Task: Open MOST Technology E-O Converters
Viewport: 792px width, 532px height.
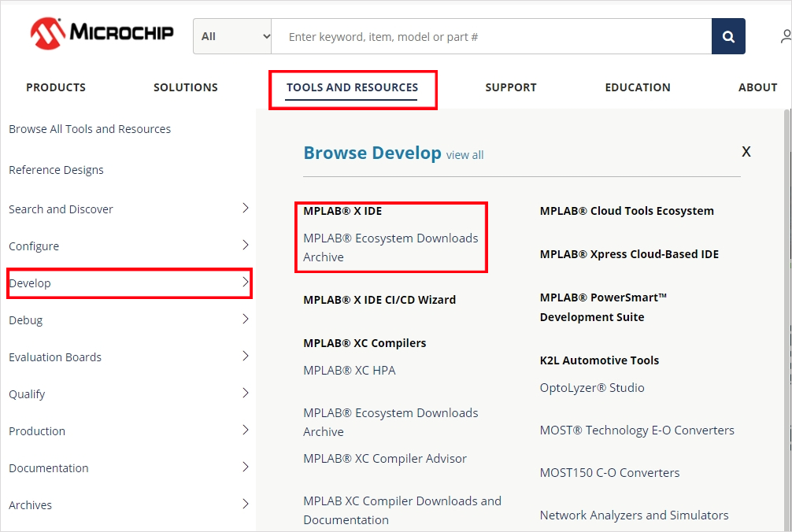Action: click(x=637, y=430)
